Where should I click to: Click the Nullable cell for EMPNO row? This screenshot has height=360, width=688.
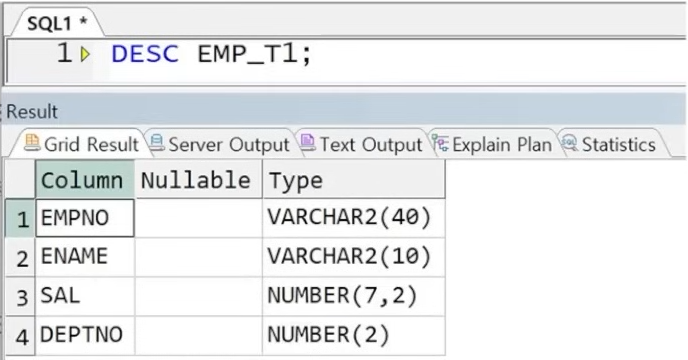click(x=198, y=218)
